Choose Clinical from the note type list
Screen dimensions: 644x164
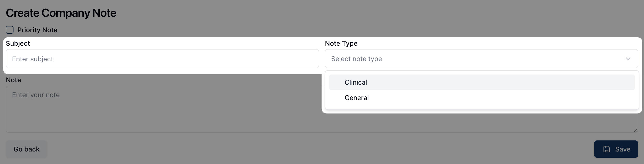(356, 82)
